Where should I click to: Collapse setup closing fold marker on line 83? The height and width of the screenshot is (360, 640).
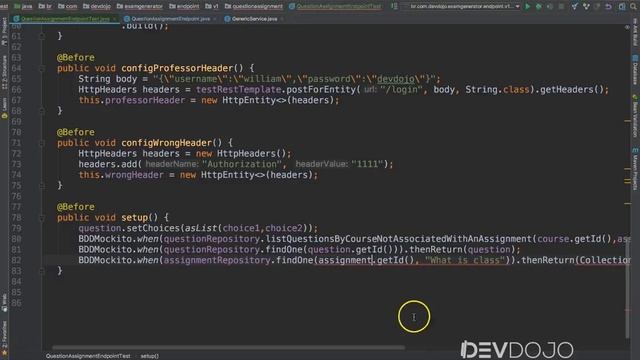point(42,271)
